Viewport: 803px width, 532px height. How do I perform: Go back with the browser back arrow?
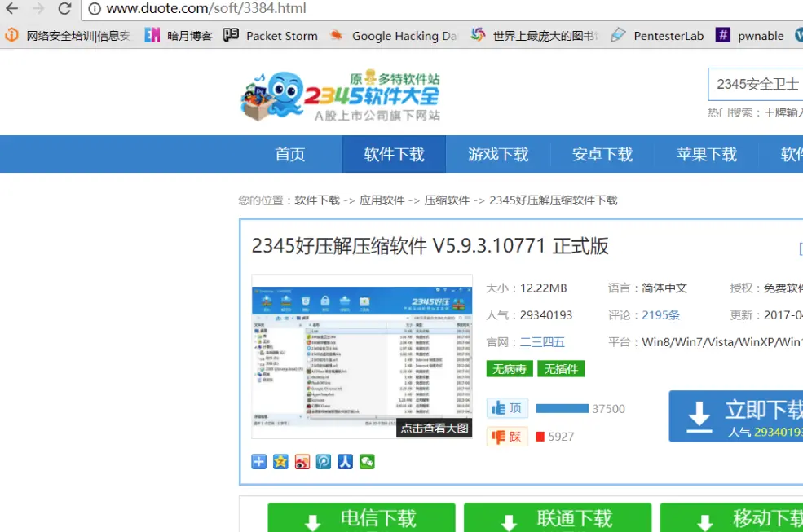11,9
